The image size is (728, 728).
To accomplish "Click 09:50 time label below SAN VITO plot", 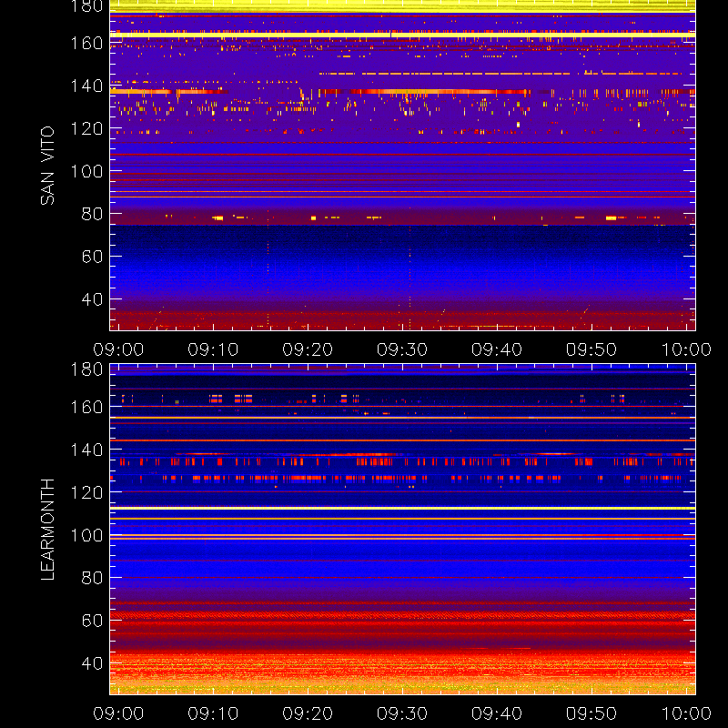I will click(x=591, y=349).
